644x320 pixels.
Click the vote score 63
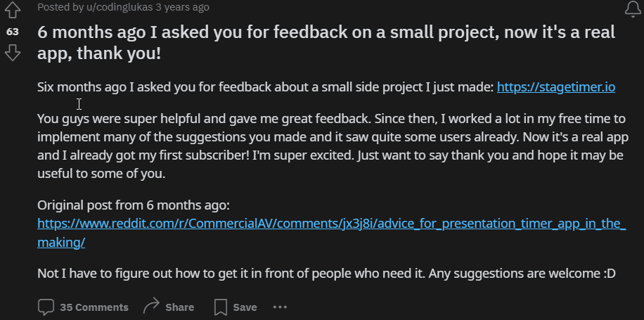pyautogui.click(x=13, y=32)
